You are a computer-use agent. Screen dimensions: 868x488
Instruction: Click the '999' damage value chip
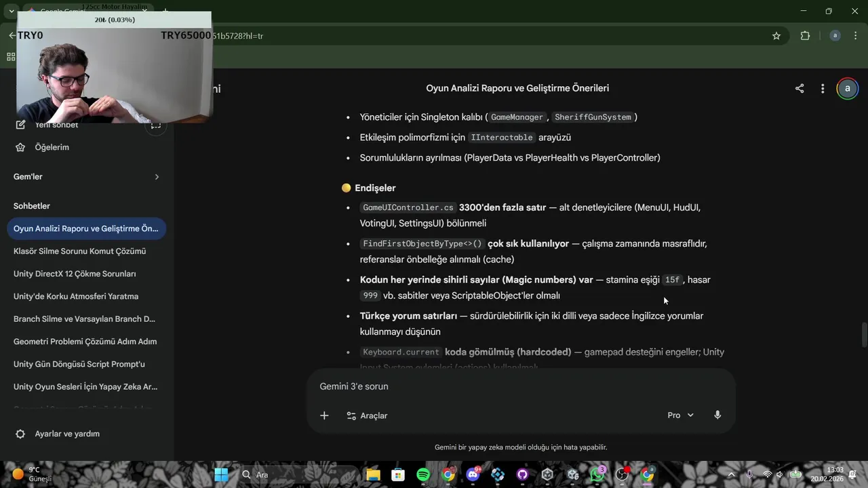(370, 296)
